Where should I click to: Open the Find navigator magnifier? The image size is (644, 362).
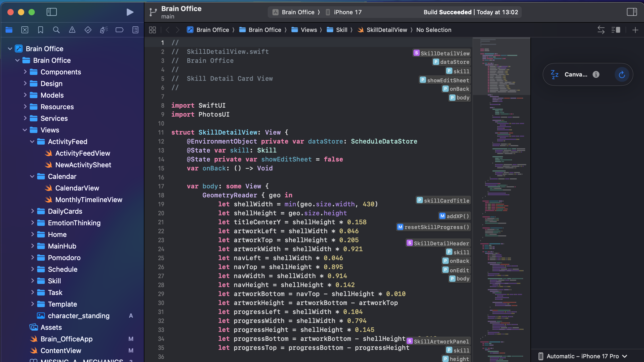[x=56, y=30]
